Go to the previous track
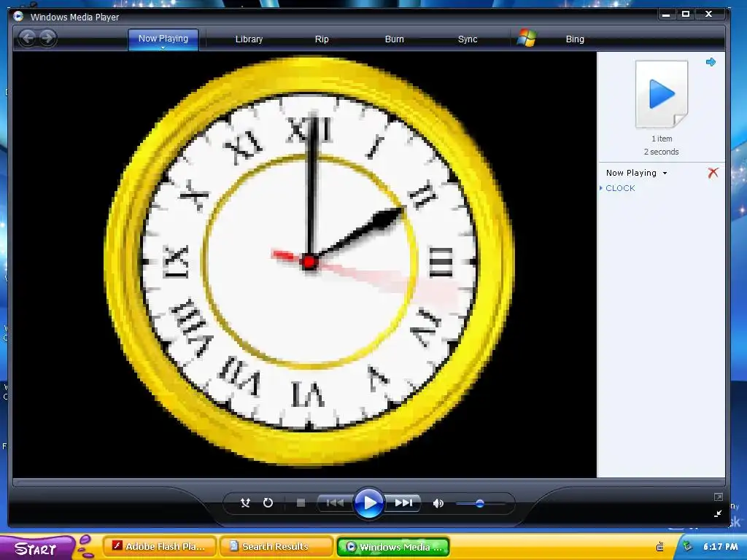Image resolution: width=747 pixels, height=560 pixels. click(x=334, y=503)
